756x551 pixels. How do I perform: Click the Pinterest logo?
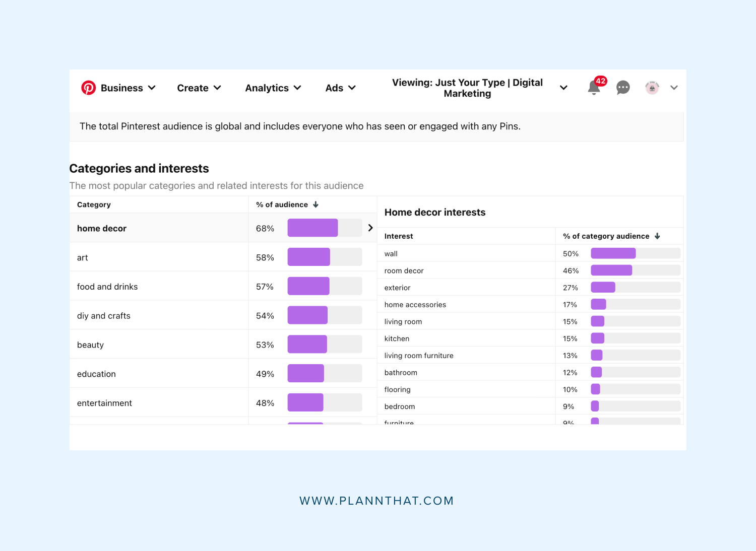tap(89, 88)
